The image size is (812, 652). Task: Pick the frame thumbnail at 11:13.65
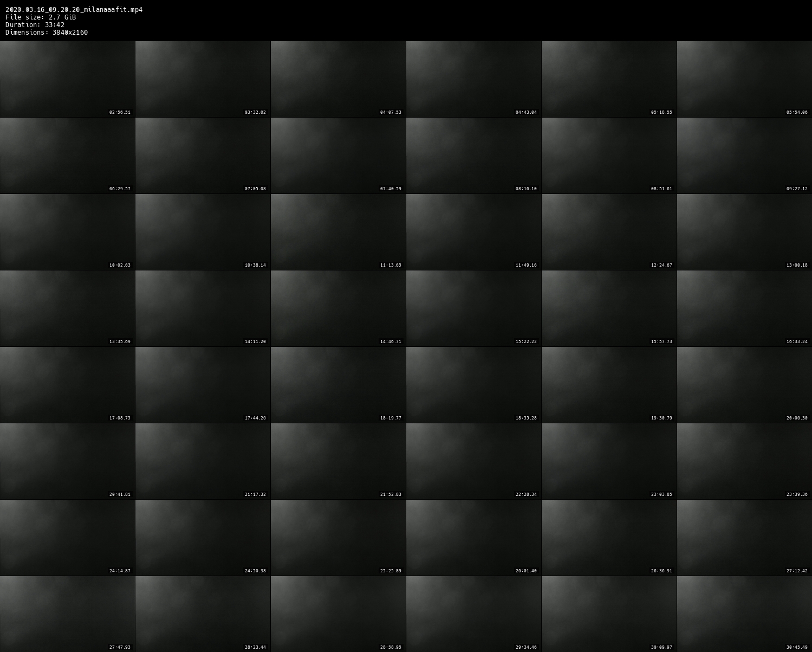(338, 232)
